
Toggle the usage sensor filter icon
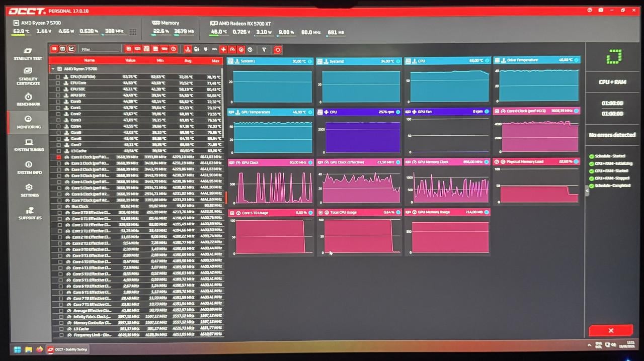(241, 49)
